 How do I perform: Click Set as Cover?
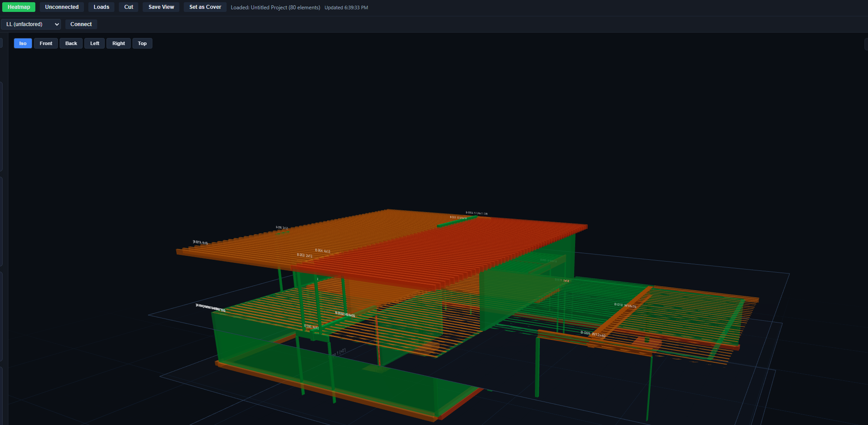tap(205, 7)
